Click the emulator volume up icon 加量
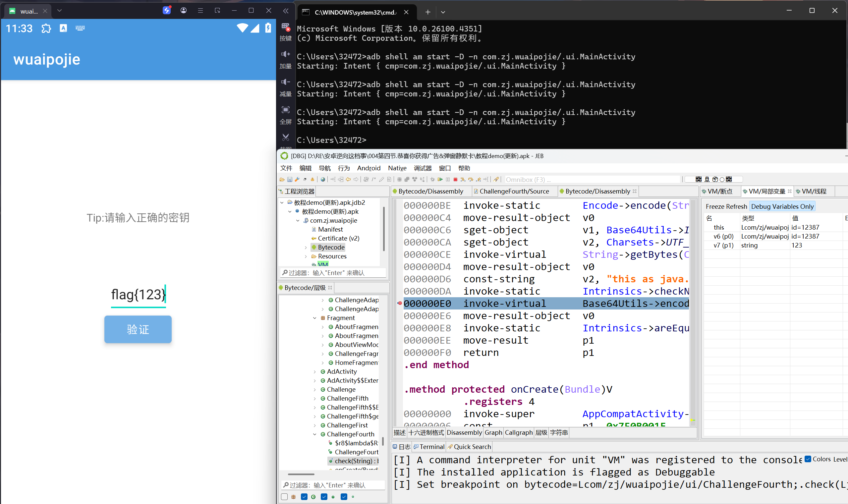This screenshot has height=504, width=848. [285, 54]
